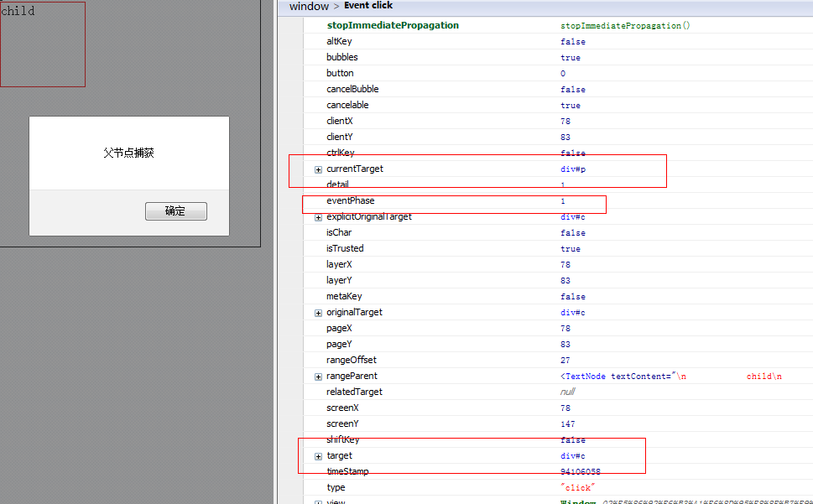This screenshot has width=813, height=504.
Task: Click the pageY property name
Action: (x=339, y=344)
